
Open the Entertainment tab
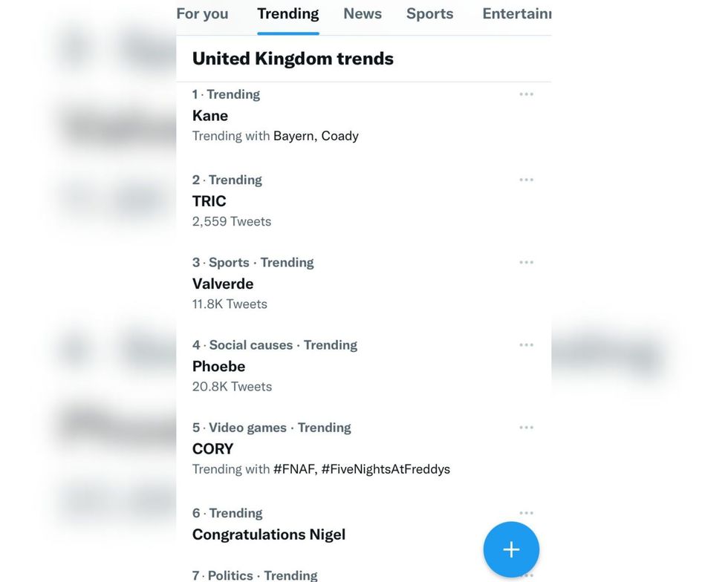(x=517, y=14)
